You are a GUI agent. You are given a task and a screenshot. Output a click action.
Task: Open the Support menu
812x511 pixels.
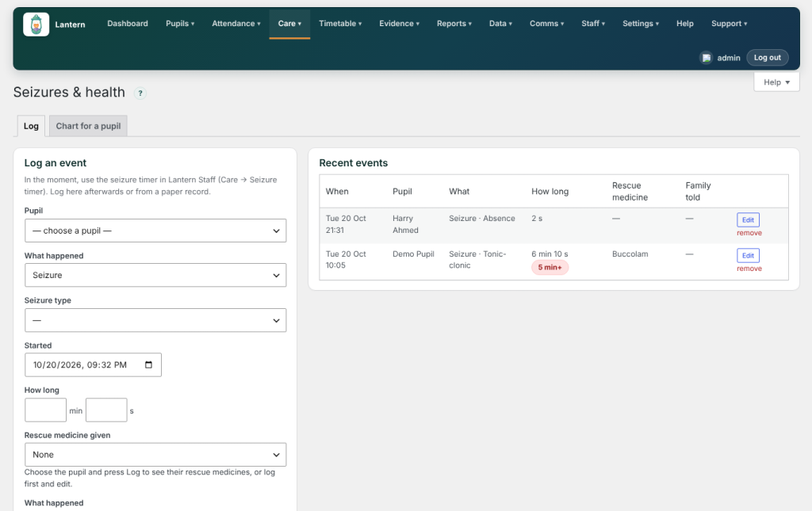pos(730,23)
